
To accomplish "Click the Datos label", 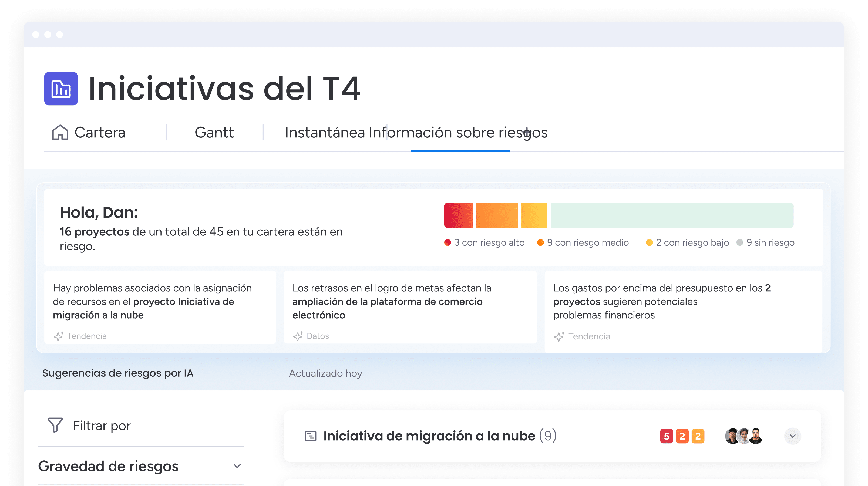I will (318, 336).
